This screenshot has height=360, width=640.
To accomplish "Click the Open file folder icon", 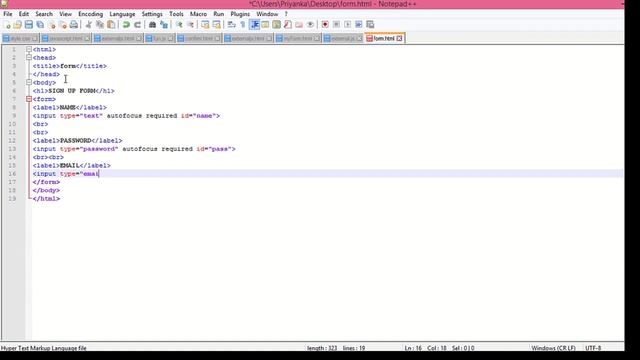I will (x=17, y=25).
